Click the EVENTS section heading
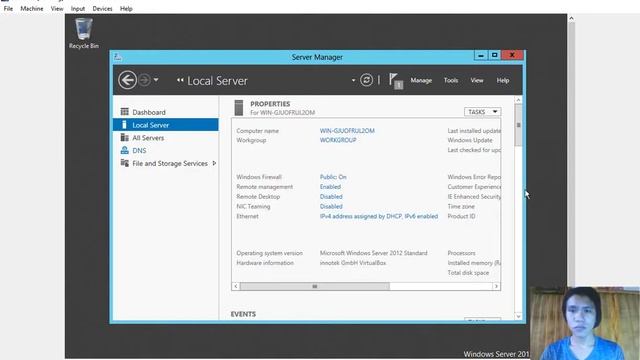This screenshot has width=640, height=360. pos(243,314)
